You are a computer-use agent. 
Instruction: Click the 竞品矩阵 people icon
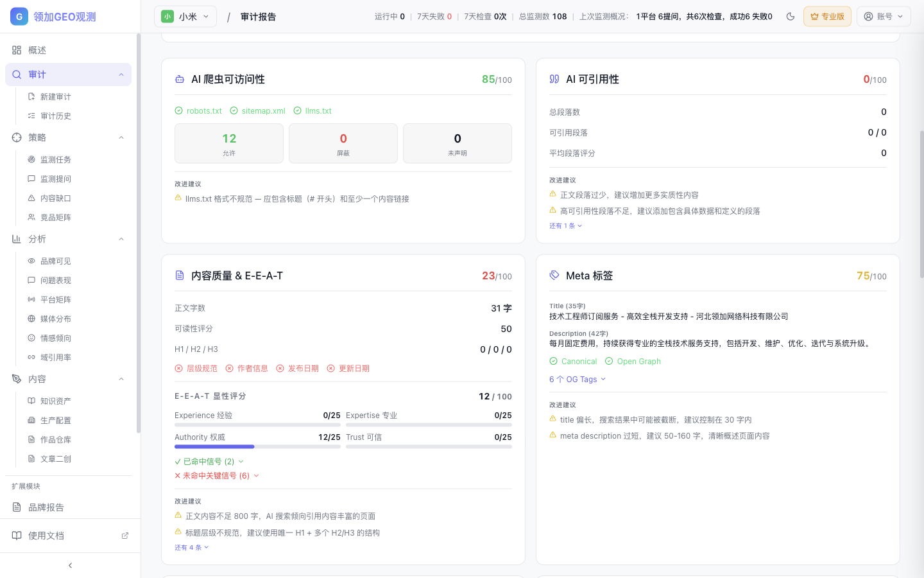31,217
